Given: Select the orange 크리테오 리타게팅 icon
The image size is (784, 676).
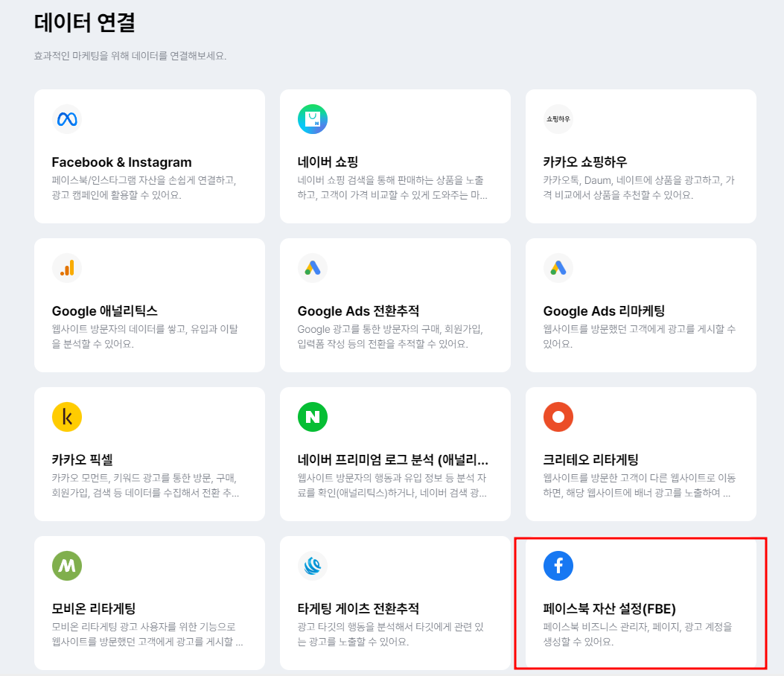Looking at the screenshot, I should (558, 417).
